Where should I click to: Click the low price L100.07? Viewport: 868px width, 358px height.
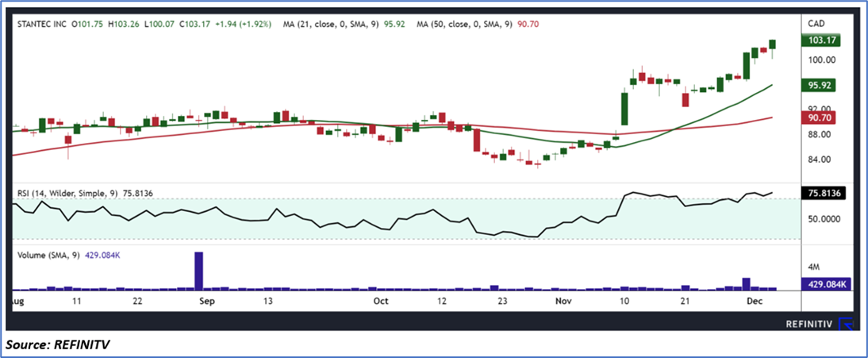pyautogui.click(x=160, y=24)
